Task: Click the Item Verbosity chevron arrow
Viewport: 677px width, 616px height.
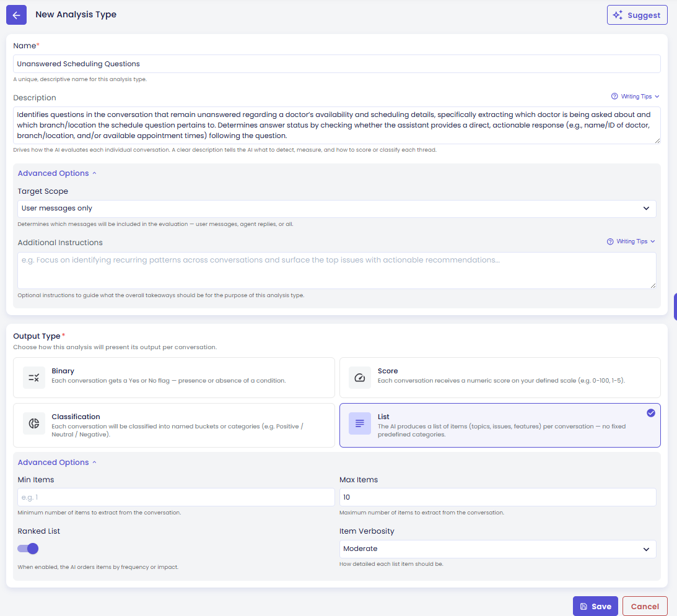Action: click(647, 550)
